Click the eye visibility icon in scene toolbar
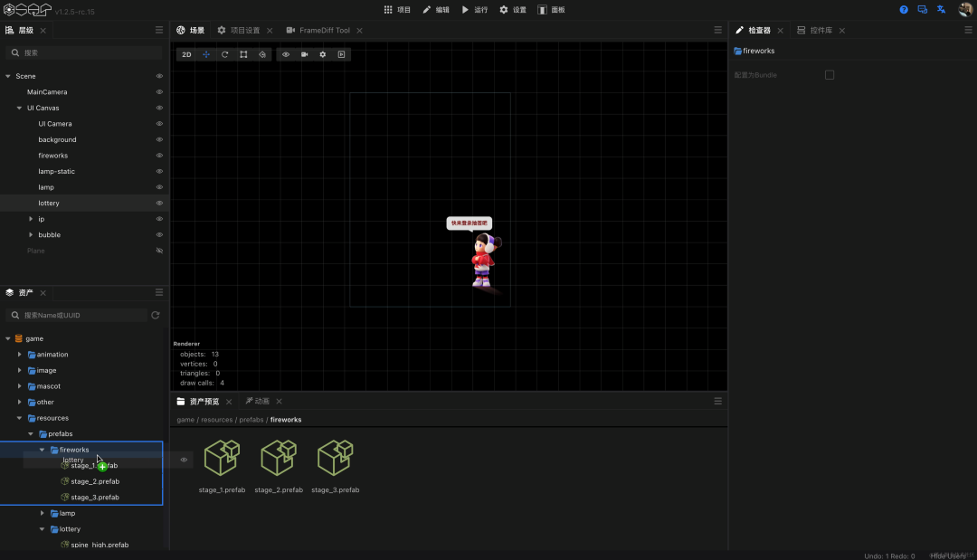 tap(286, 55)
